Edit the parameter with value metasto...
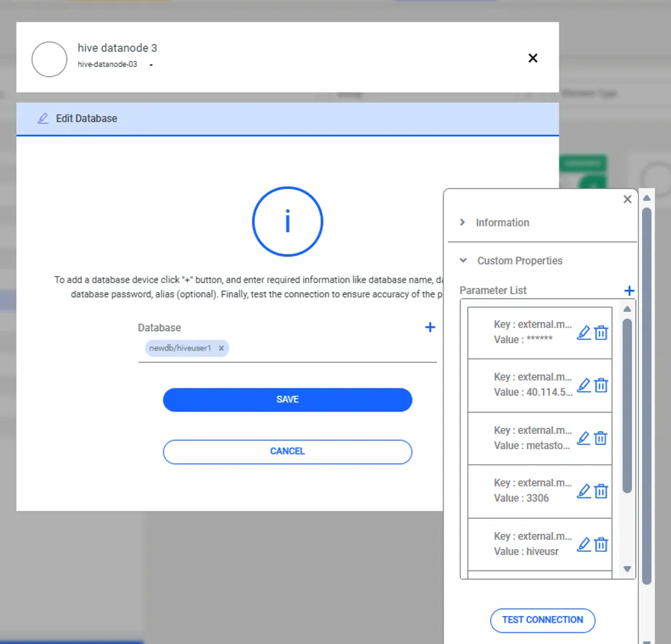This screenshot has height=644, width=671. click(x=584, y=438)
